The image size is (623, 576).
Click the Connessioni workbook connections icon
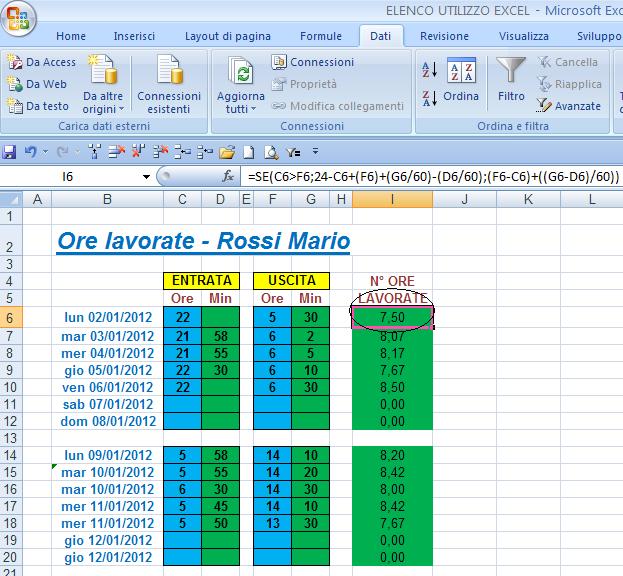313,62
